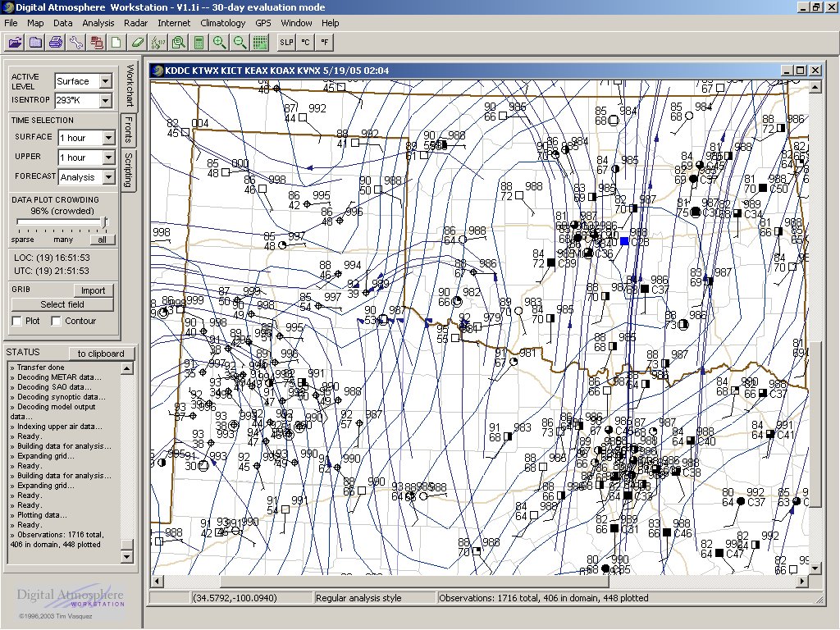Viewport: 840px width, 630px height.
Task: Open the green calculator icon
Action: point(199,43)
